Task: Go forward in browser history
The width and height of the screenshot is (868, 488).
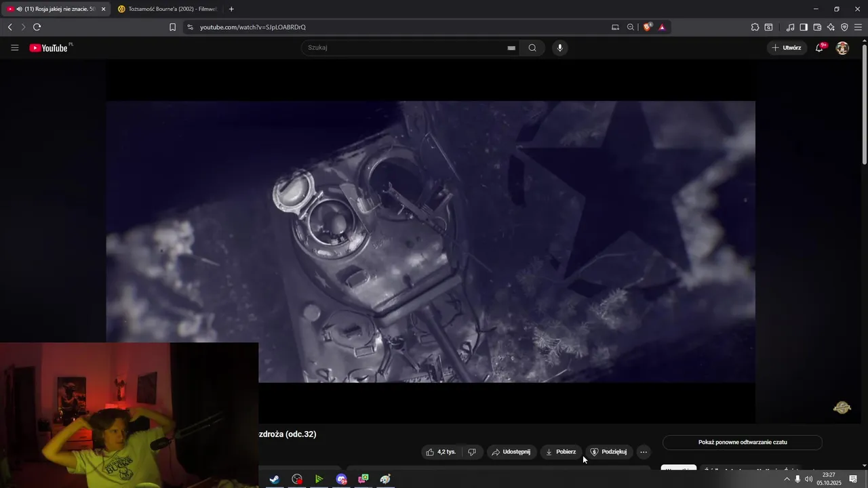Action: point(23,27)
